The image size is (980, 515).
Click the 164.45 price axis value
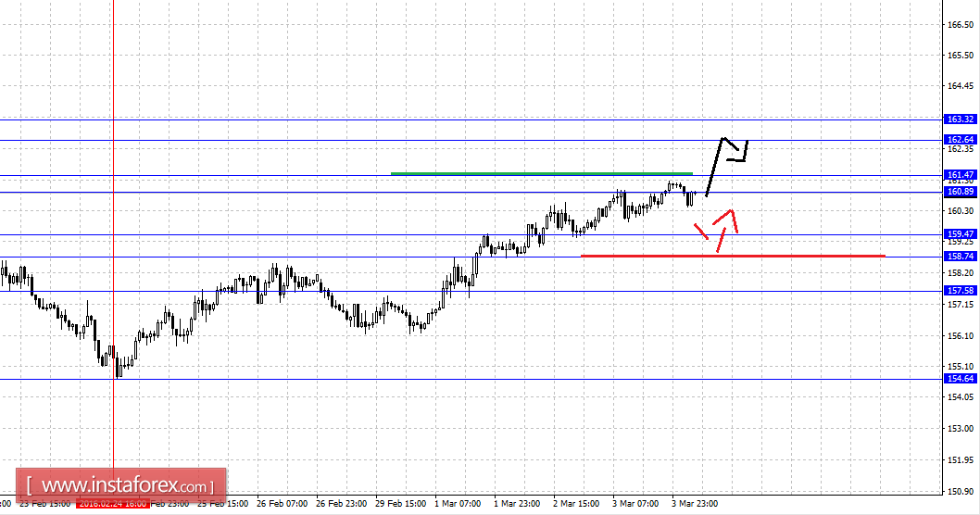961,86
